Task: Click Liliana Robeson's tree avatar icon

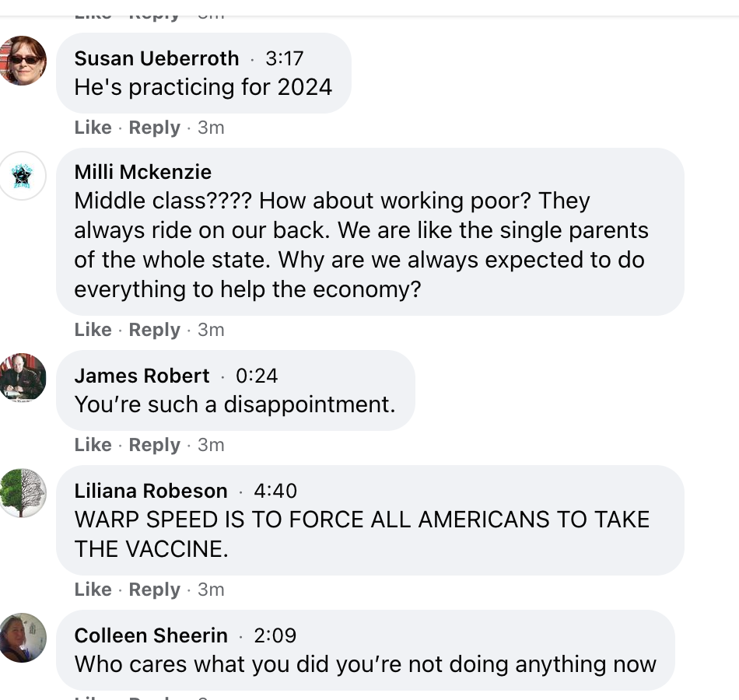Action: [x=23, y=492]
